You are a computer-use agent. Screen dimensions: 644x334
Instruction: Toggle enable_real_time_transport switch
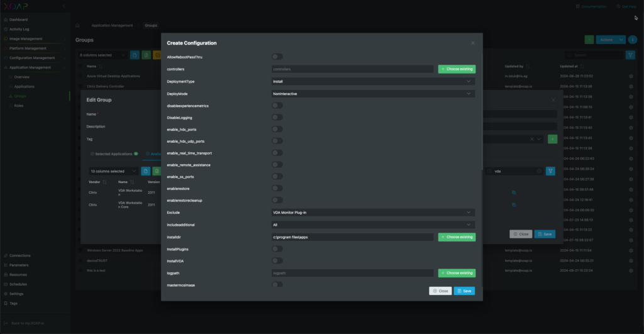277,153
